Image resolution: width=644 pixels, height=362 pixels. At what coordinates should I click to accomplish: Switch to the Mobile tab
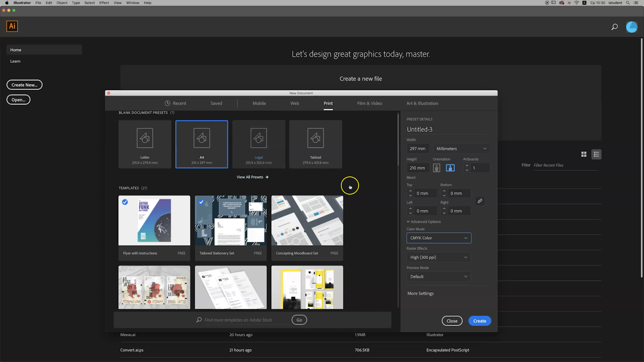(259, 103)
